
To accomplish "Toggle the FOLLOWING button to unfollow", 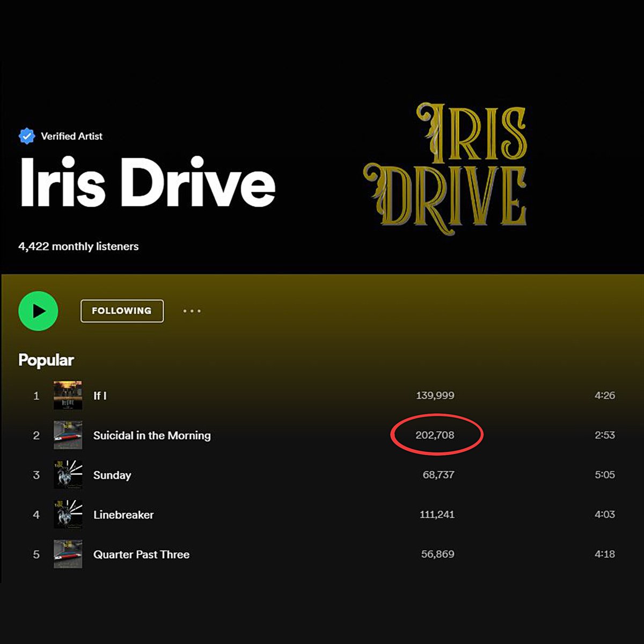I will [x=122, y=311].
